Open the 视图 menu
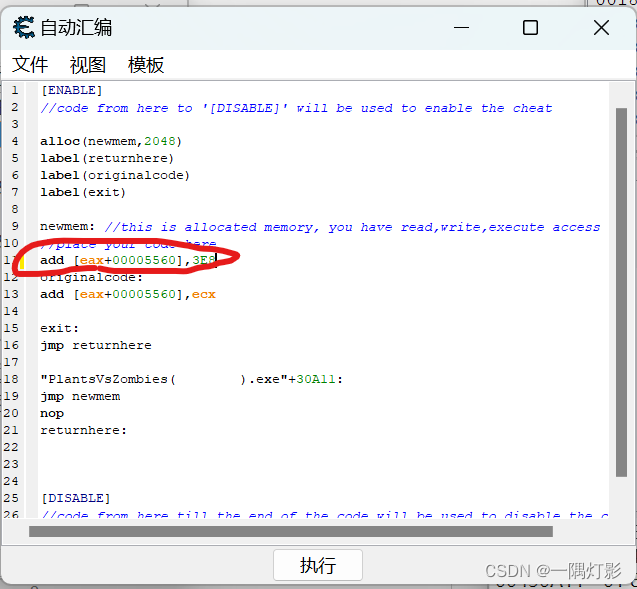Image resolution: width=637 pixels, height=589 pixels. click(x=88, y=65)
